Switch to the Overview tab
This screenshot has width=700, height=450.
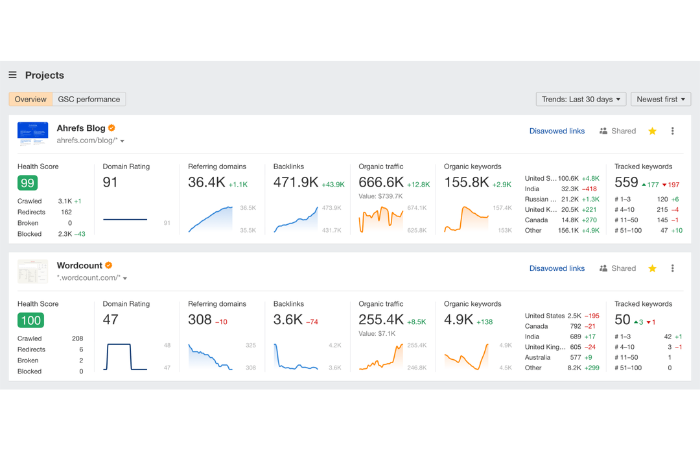coord(30,99)
